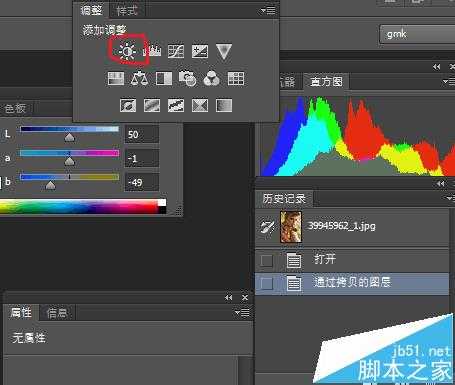Click the a value field showing -1
The width and height of the screenshot is (455, 385).
tap(142, 159)
